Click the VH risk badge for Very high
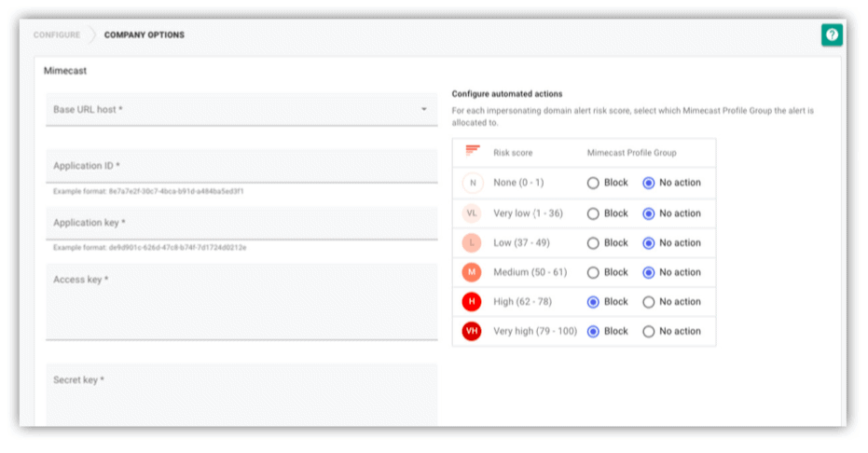The width and height of the screenshot is (868, 453). click(472, 331)
